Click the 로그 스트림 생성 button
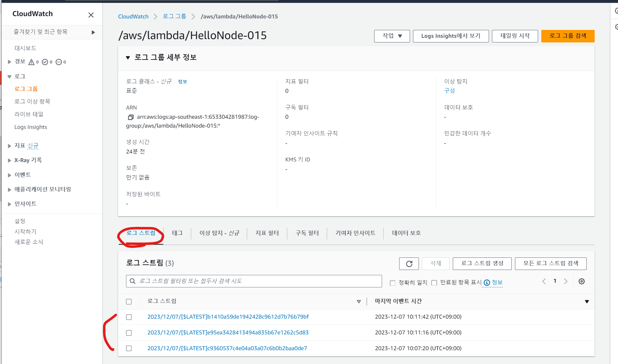 point(482,263)
